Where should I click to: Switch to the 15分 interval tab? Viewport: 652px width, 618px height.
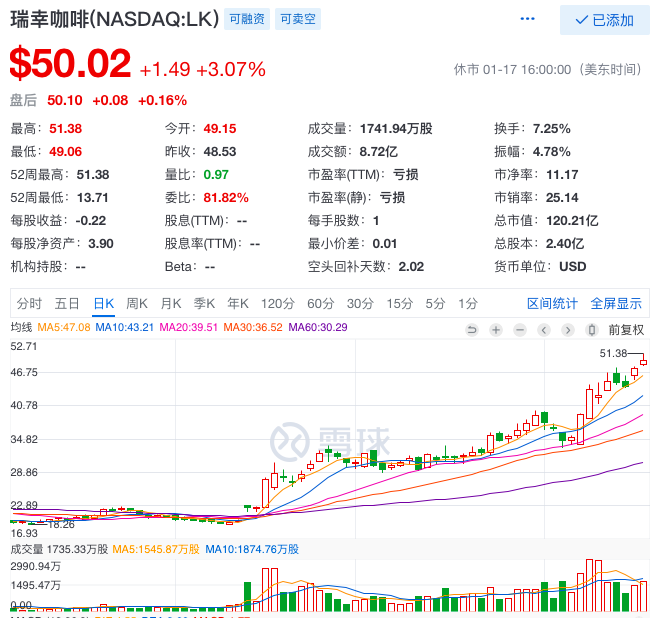pyautogui.click(x=400, y=304)
